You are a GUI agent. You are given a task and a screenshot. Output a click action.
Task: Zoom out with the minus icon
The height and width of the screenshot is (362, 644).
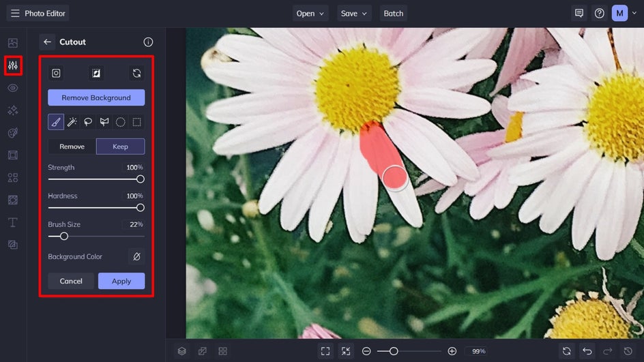tap(366, 351)
